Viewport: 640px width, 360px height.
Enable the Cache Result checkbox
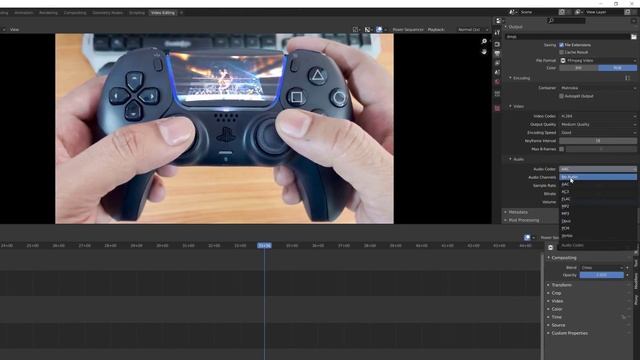pos(562,52)
